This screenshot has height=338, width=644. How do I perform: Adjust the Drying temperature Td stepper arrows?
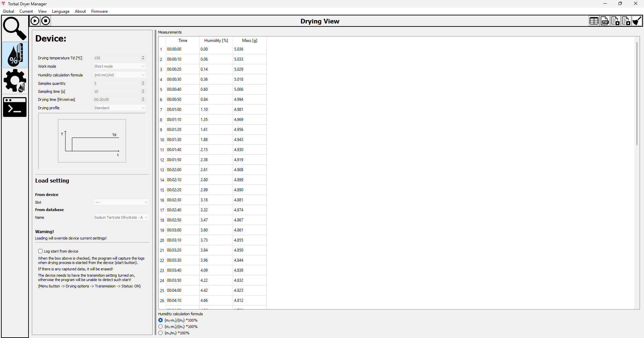[143, 58]
